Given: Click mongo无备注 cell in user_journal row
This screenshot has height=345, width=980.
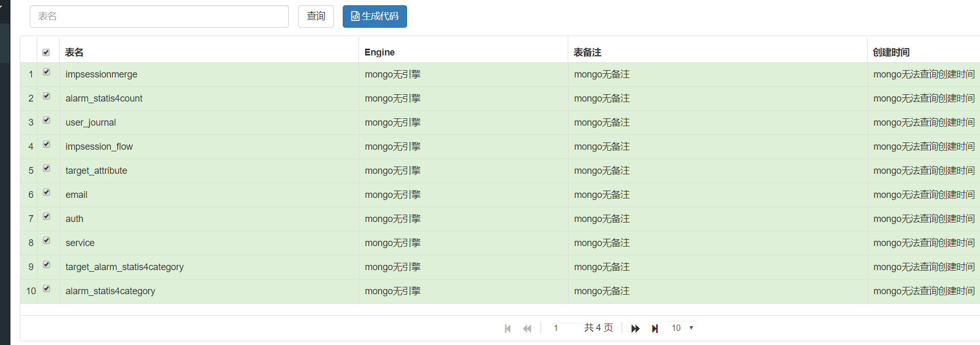Looking at the screenshot, I should tap(602, 123).
